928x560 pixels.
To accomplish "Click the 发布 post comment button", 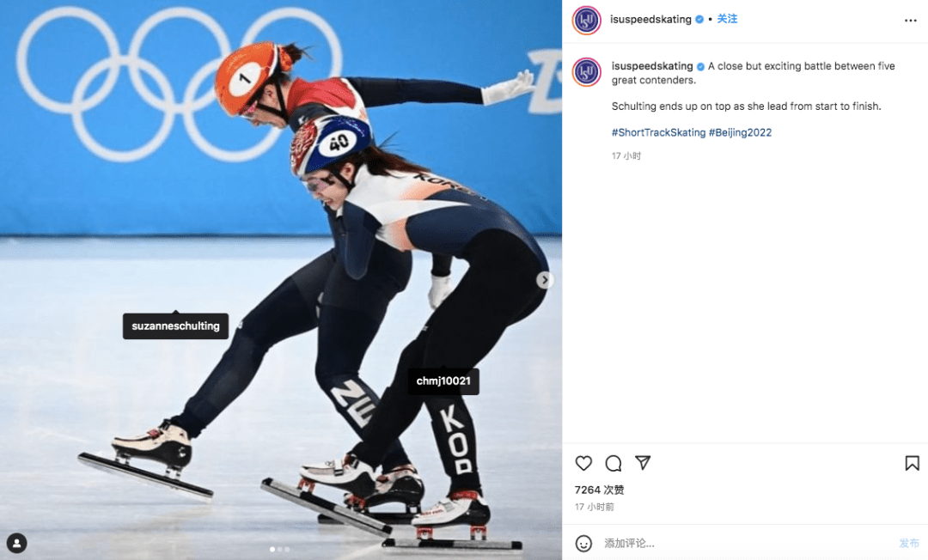I will [x=909, y=543].
